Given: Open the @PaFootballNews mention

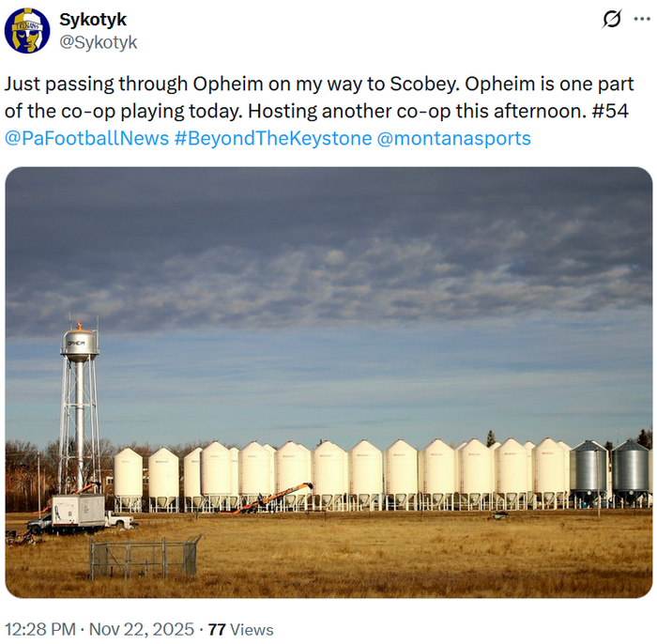Looking at the screenshot, I should [x=87, y=139].
